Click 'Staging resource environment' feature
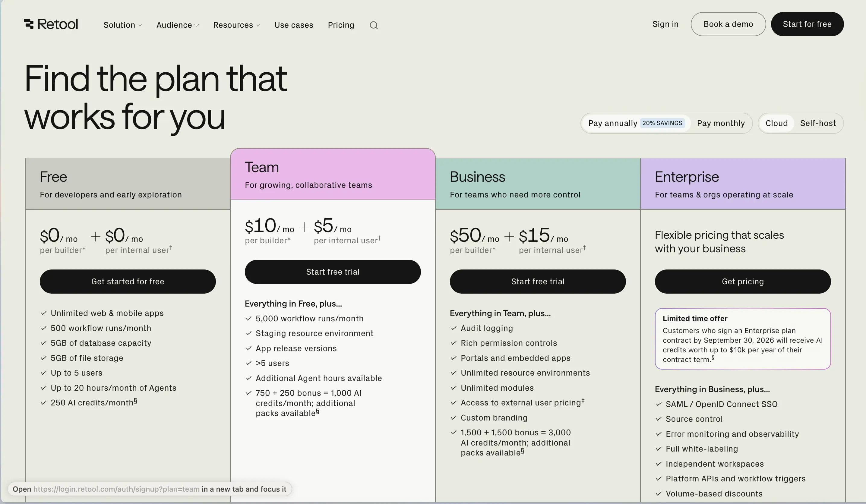 point(314,333)
